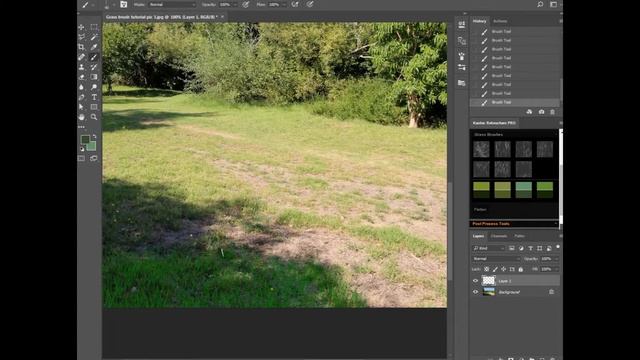Select the Crop tool
The width and height of the screenshot is (640, 360).
[x=82, y=47]
